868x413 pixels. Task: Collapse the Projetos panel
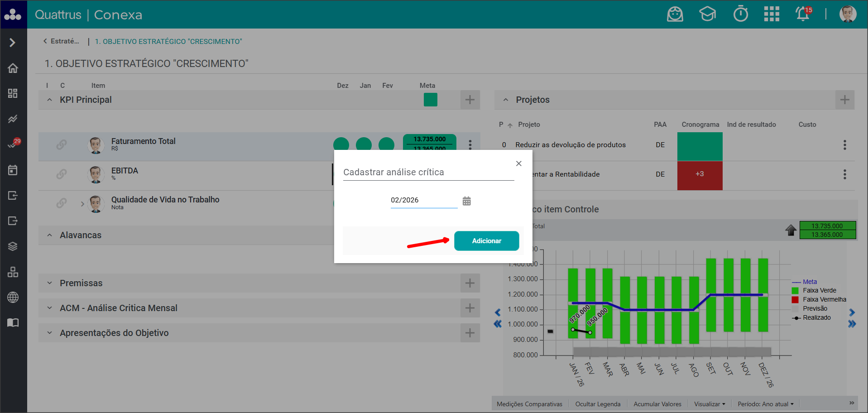click(x=506, y=100)
